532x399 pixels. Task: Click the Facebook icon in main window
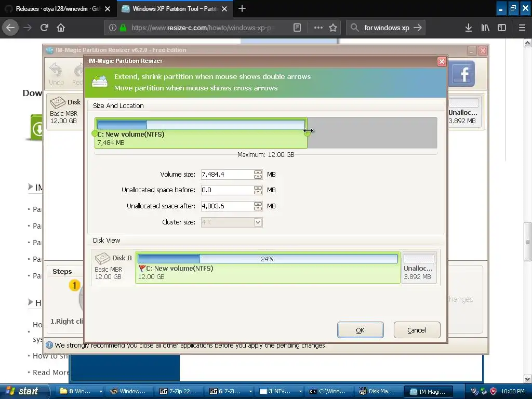[x=461, y=74]
